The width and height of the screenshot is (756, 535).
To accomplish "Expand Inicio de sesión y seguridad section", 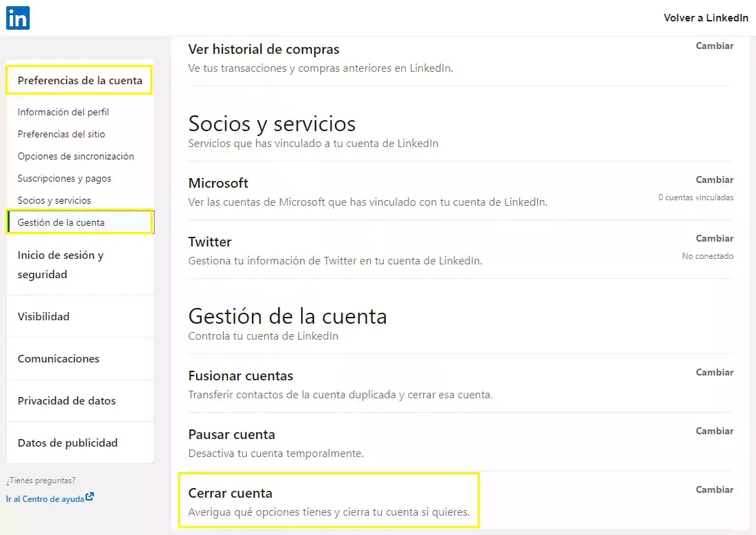I will point(60,264).
